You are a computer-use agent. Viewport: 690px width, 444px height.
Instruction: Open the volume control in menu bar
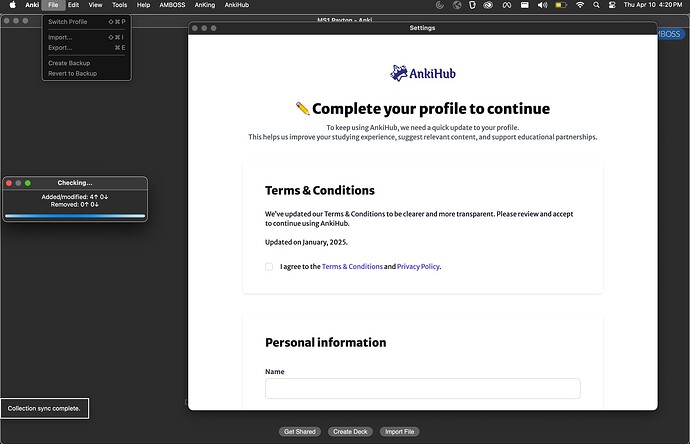click(x=542, y=5)
